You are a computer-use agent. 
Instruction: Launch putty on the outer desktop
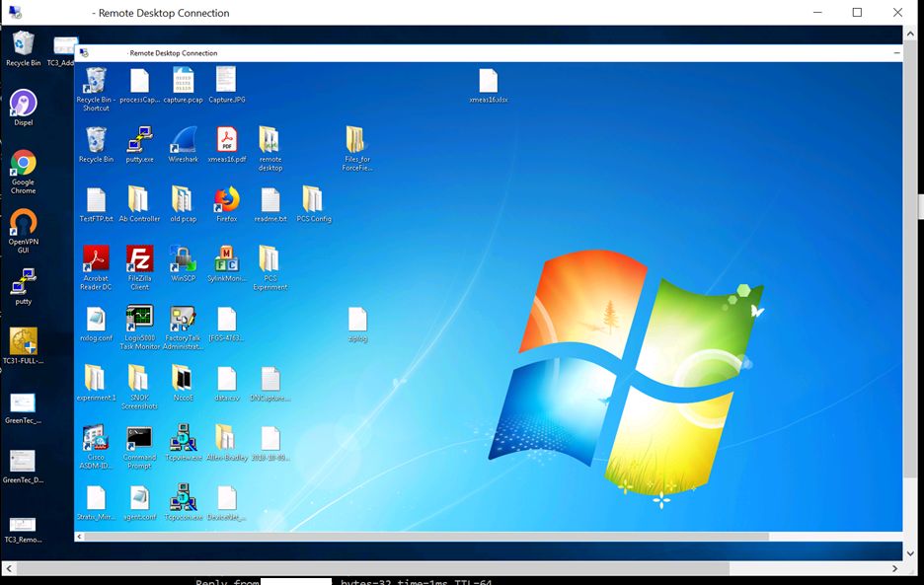click(x=23, y=286)
